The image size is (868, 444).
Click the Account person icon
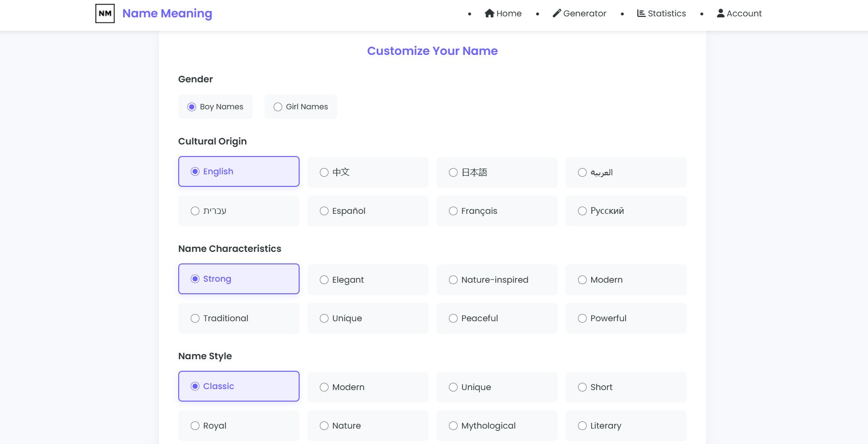coord(721,13)
